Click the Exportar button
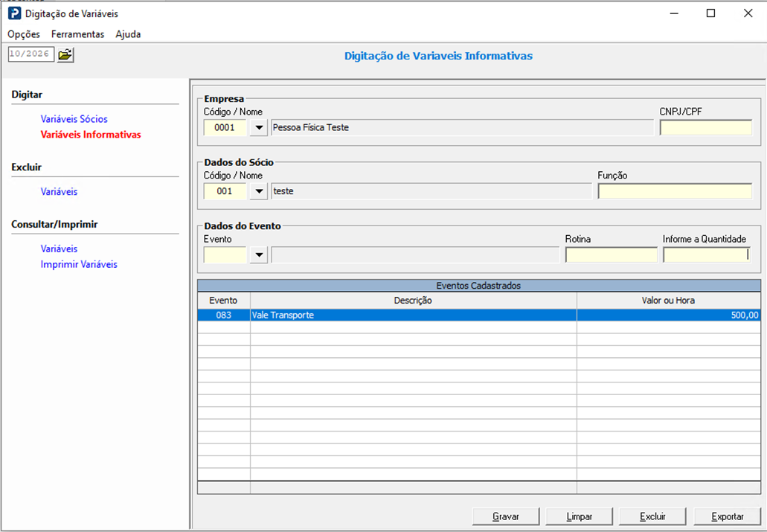The height and width of the screenshot is (532, 767). (x=728, y=516)
